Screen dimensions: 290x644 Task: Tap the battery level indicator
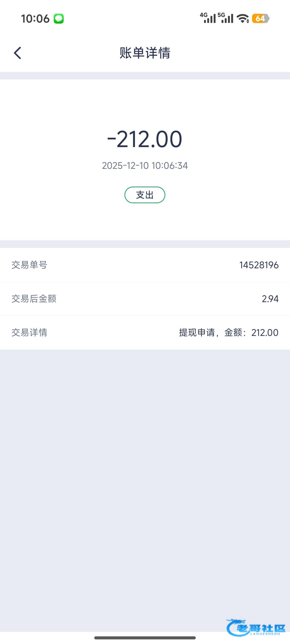(x=260, y=19)
